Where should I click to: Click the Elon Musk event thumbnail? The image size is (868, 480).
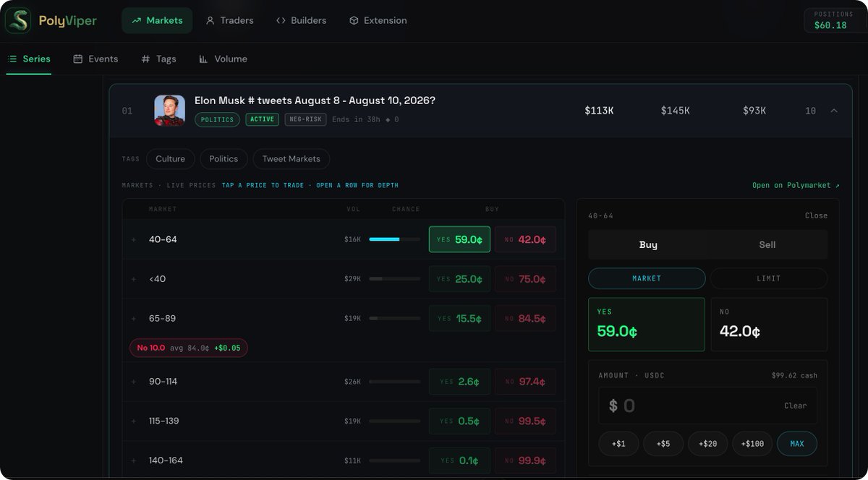point(169,111)
